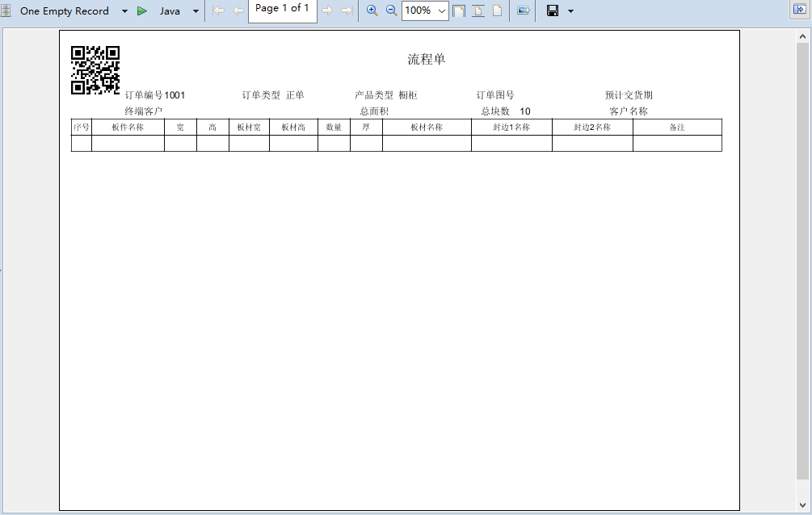Click the vertical scrollbar thumb
Viewport: 812px width, 515px height.
[x=802, y=262]
